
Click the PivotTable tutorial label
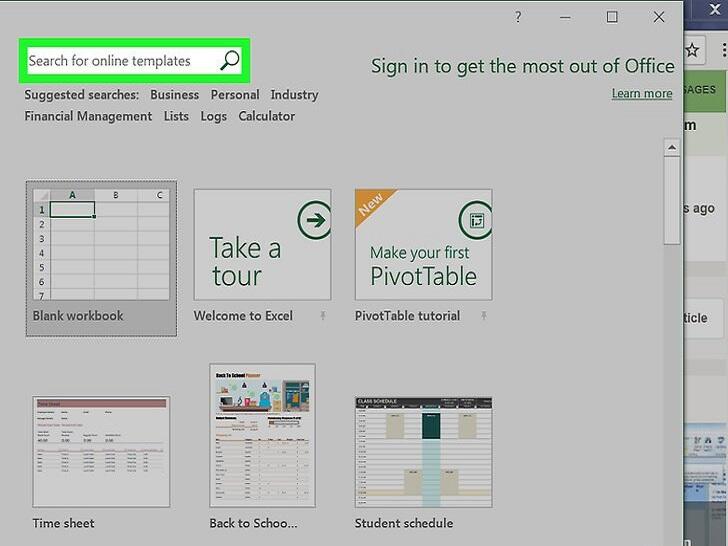(x=407, y=316)
